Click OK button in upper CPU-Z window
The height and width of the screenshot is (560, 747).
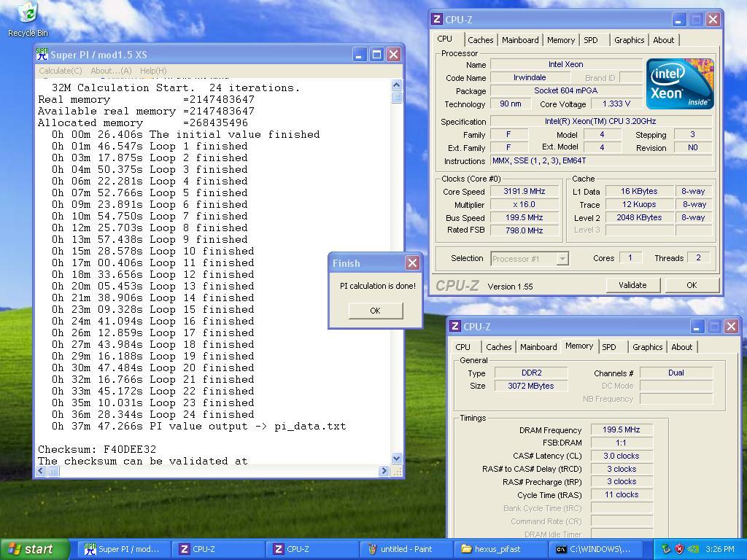(x=692, y=285)
